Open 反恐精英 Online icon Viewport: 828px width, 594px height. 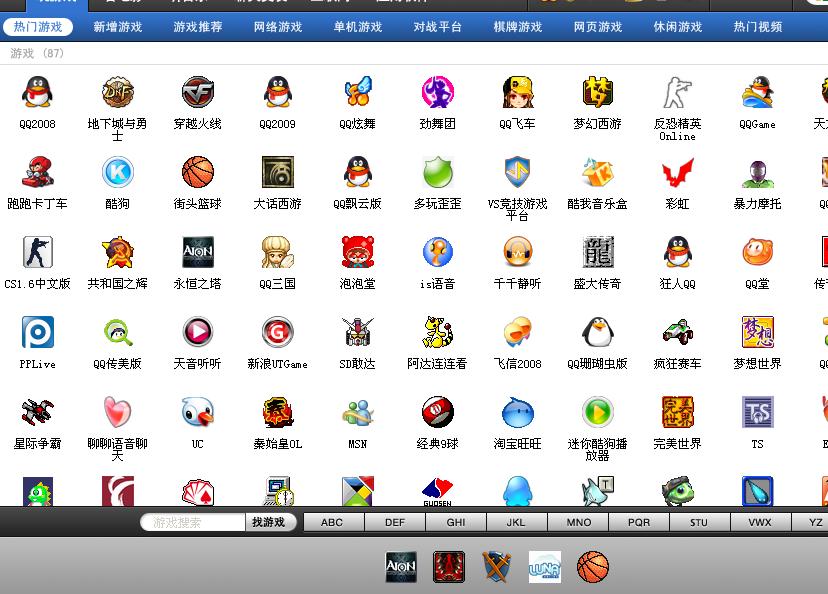pyautogui.click(x=677, y=93)
